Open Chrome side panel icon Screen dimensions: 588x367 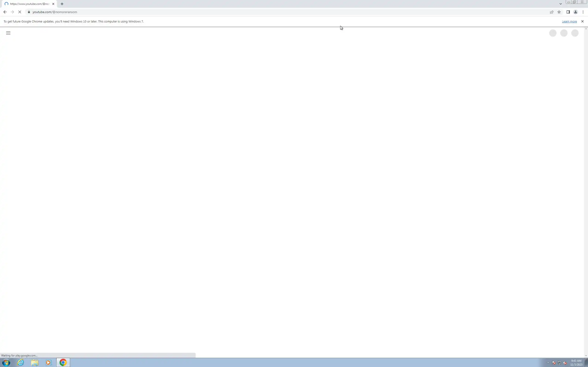568,12
